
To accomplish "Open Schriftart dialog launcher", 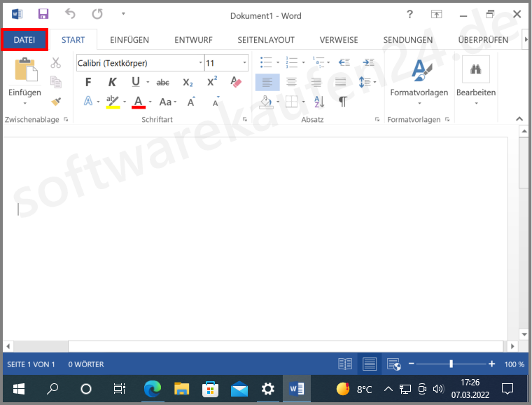I will coord(244,119).
